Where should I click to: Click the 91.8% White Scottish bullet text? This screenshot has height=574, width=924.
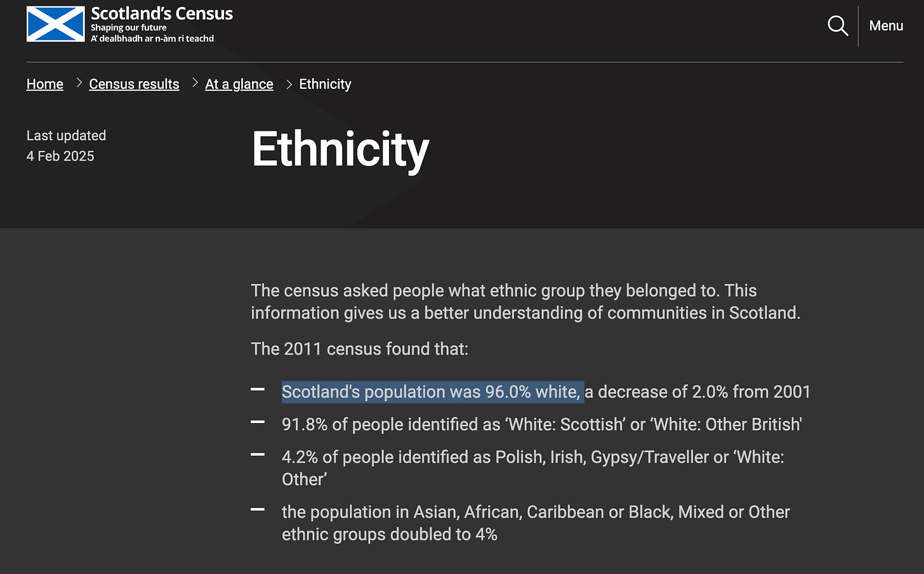point(542,424)
